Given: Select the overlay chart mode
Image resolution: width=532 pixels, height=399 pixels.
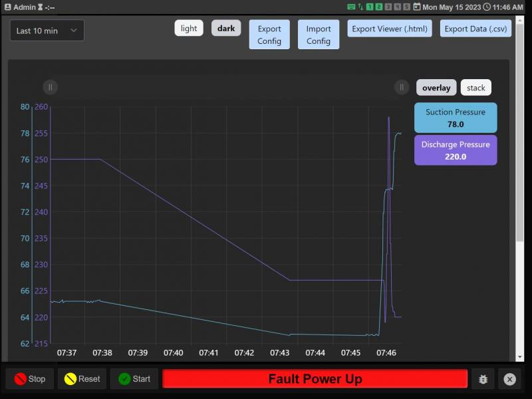Looking at the screenshot, I should [x=436, y=88].
